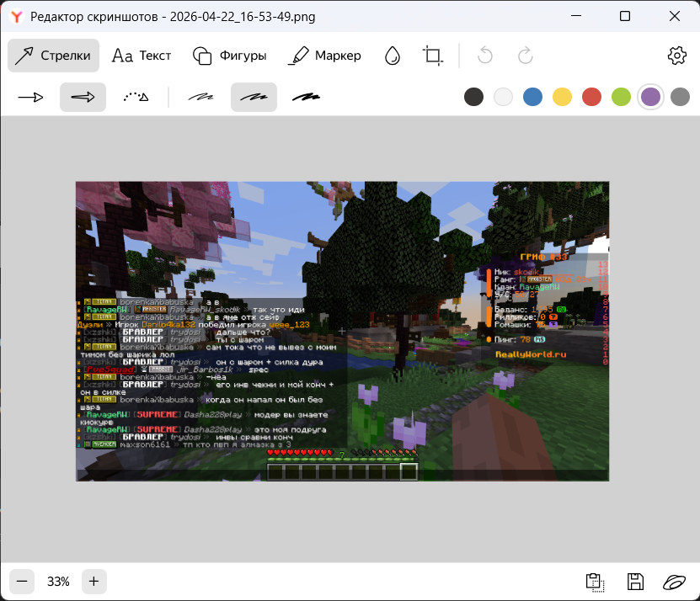Select the thickest line thickness
This screenshot has height=601, width=700.
click(306, 98)
